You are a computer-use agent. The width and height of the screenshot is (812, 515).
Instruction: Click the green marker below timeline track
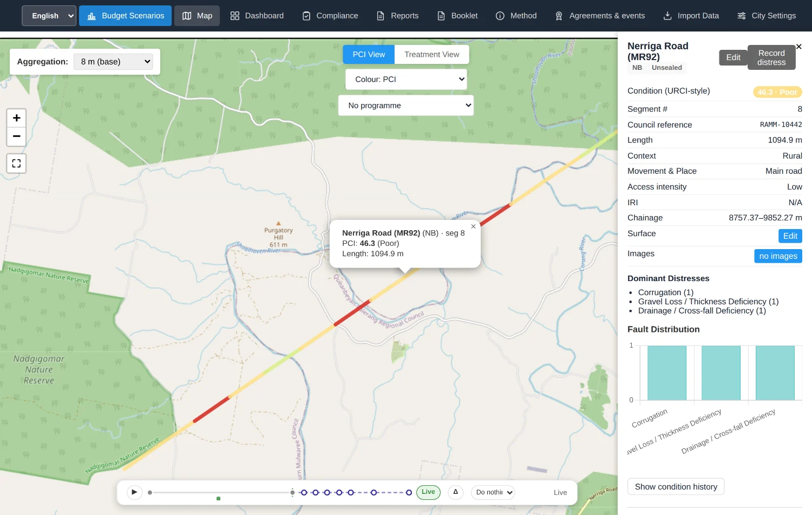pyautogui.click(x=218, y=498)
